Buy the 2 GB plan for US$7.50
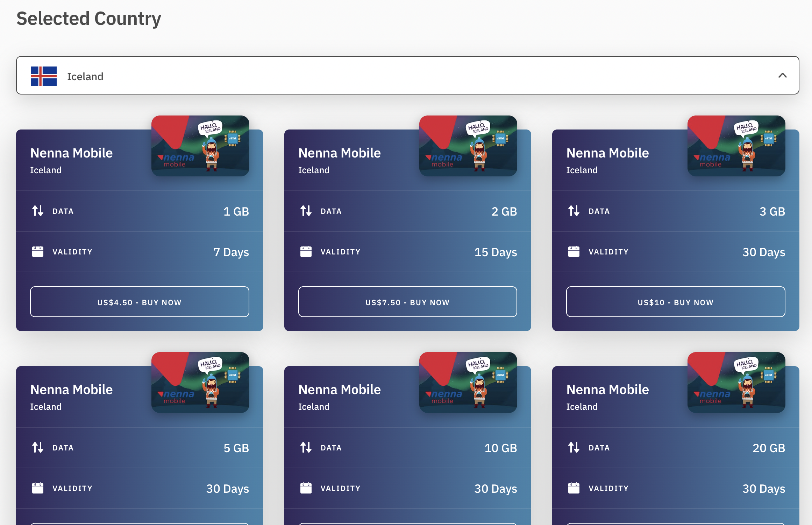 pyautogui.click(x=407, y=302)
